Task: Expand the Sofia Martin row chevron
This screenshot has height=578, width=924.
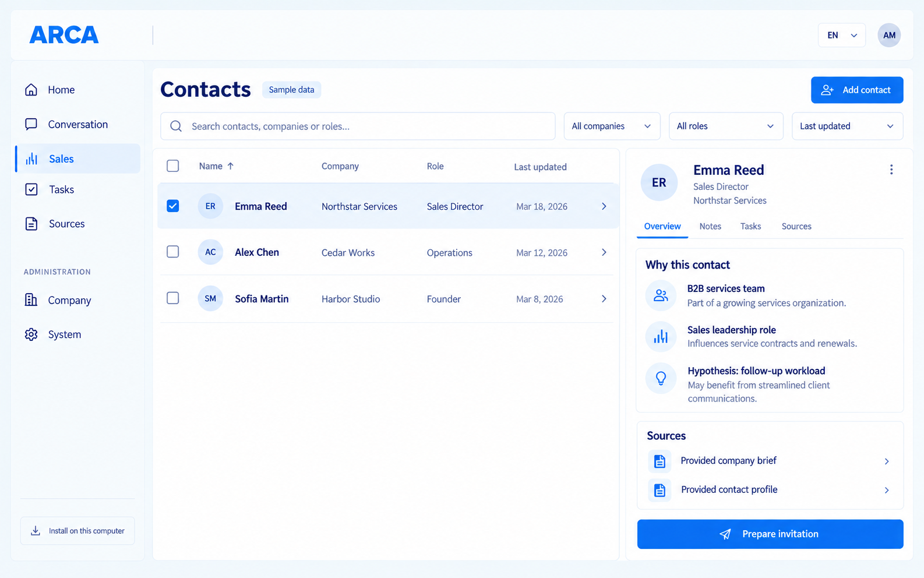Action: 604,299
